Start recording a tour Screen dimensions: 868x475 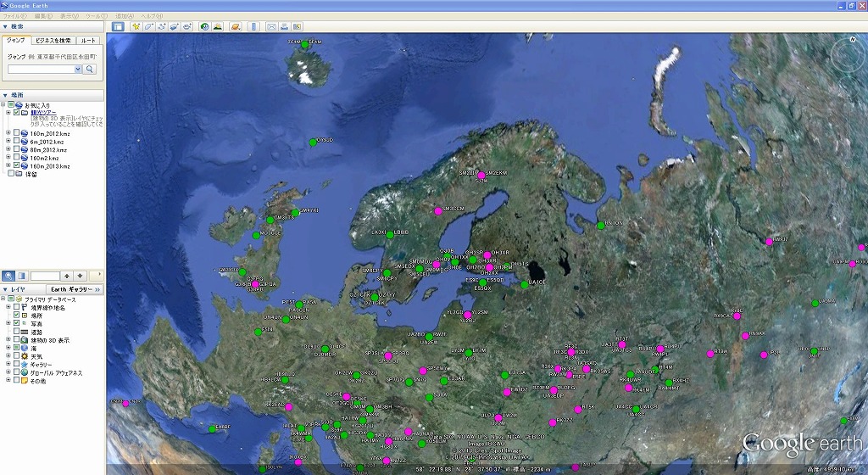tap(187, 26)
